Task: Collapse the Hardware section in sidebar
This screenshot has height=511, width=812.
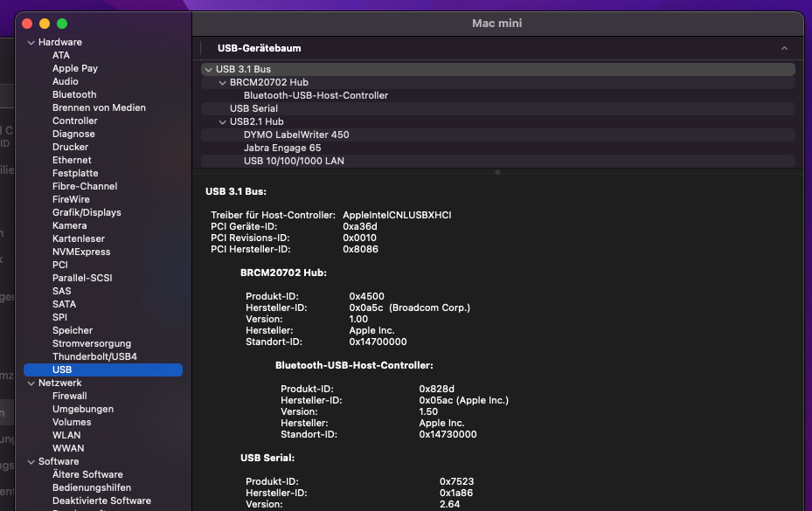Action: click(x=31, y=42)
